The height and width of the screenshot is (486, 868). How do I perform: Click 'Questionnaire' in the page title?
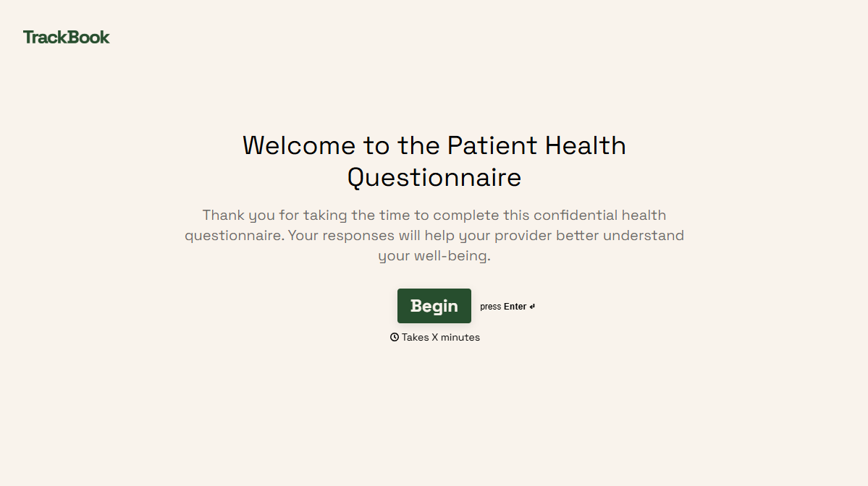[434, 177]
